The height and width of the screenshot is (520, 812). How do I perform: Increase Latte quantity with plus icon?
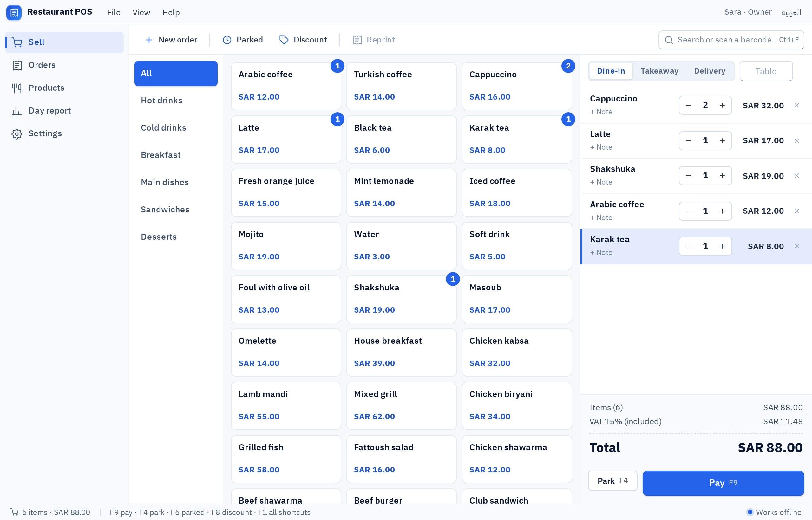click(x=722, y=141)
